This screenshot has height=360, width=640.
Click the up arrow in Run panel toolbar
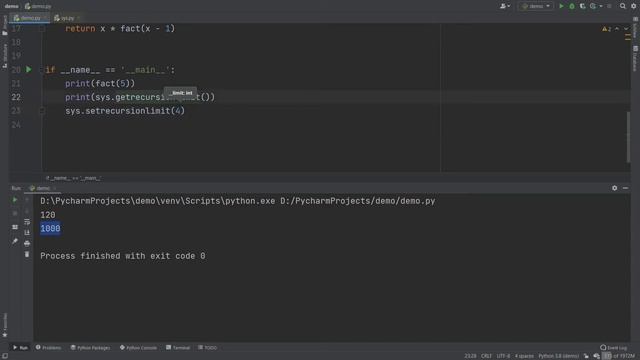tap(27, 200)
